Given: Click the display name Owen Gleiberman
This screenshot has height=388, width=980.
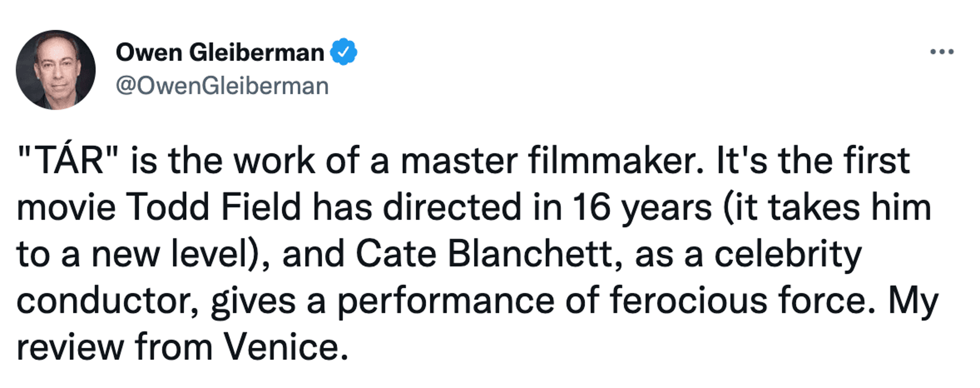Looking at the screenshot, I should 219,52.
